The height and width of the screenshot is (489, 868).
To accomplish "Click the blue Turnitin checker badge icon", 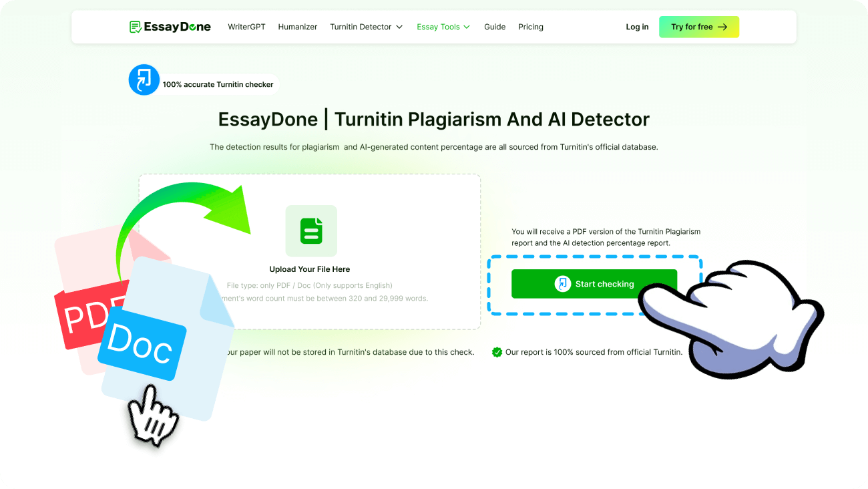I will 144,79.
